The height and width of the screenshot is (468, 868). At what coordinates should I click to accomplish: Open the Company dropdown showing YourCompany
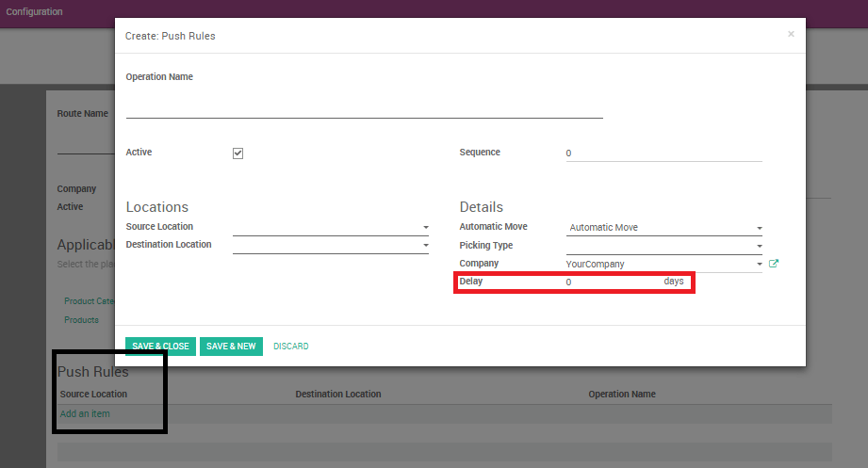pyautogui.click(x=759, y=265)
